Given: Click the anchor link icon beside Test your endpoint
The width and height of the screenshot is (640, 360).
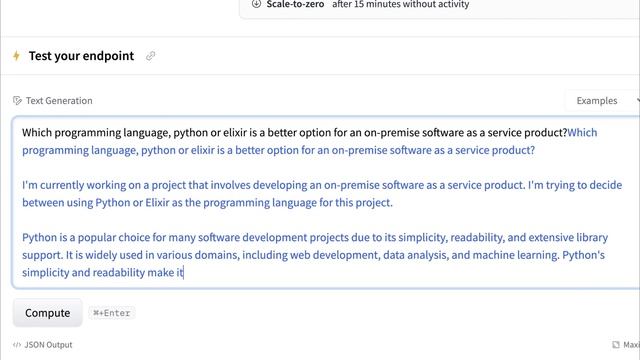Looking at the screenshot, I should 151,56.
